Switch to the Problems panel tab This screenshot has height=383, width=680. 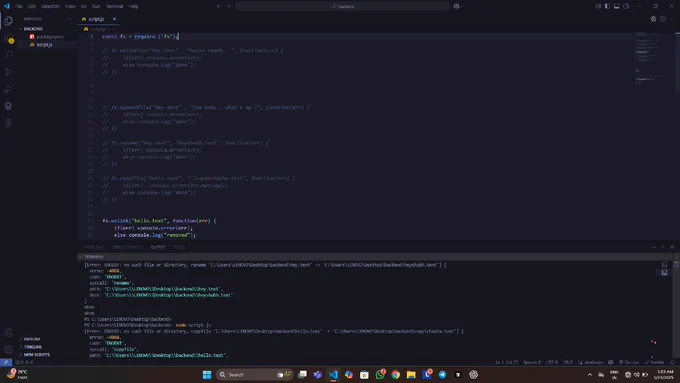(x=94, y=247)
